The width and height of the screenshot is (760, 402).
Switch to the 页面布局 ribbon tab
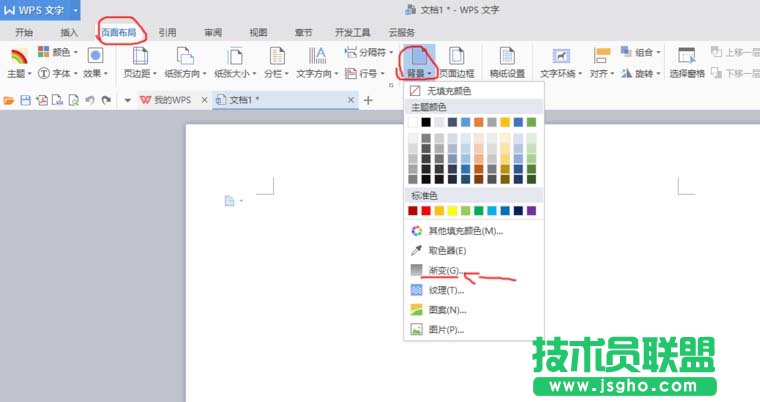point(118,32)
